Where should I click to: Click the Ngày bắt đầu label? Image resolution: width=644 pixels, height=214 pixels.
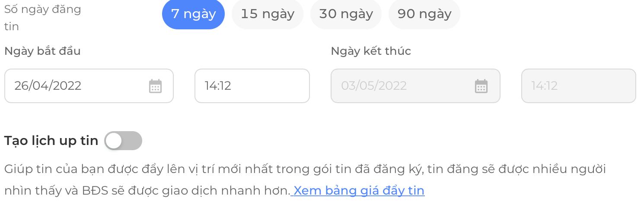pyautogui.click(x=42, y=51)
